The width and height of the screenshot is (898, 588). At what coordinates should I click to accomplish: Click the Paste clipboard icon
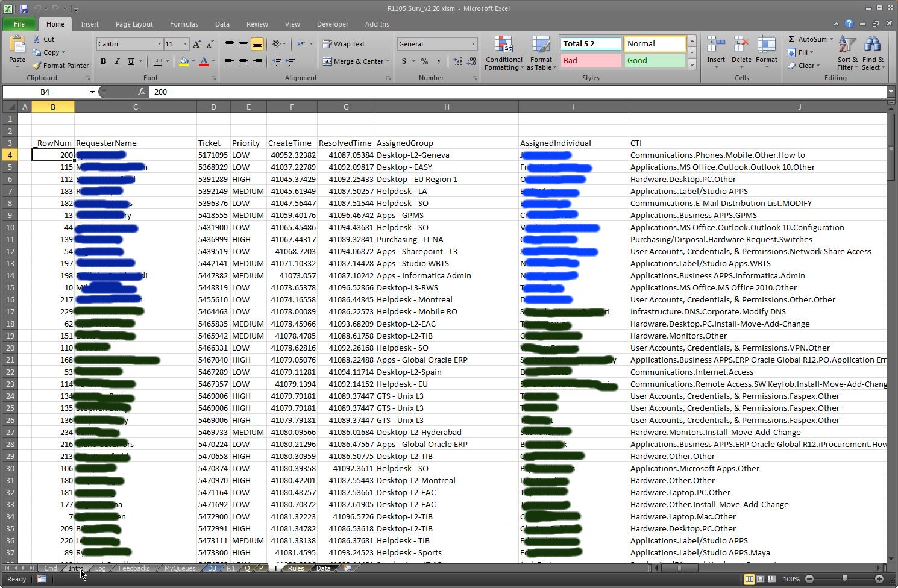17,45
